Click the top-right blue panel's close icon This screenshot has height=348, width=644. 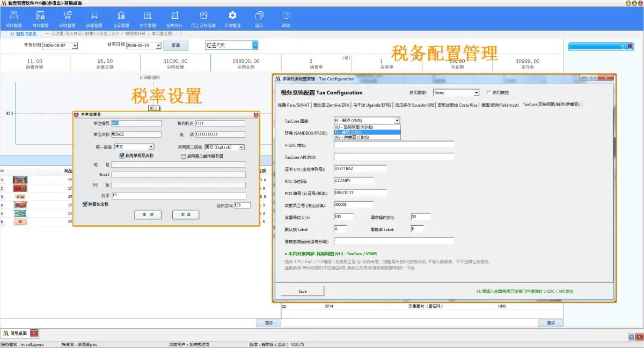click(x=630, y=46)
